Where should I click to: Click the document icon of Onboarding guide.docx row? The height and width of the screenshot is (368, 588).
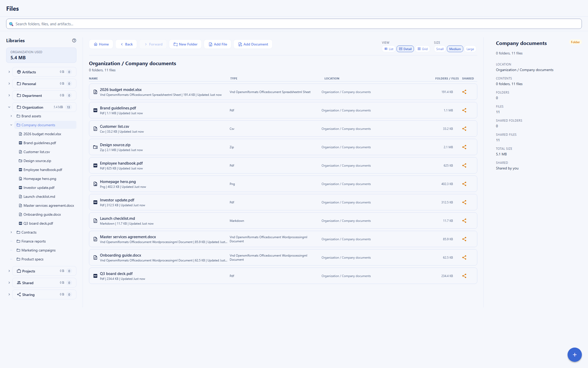tap(95, 258)
